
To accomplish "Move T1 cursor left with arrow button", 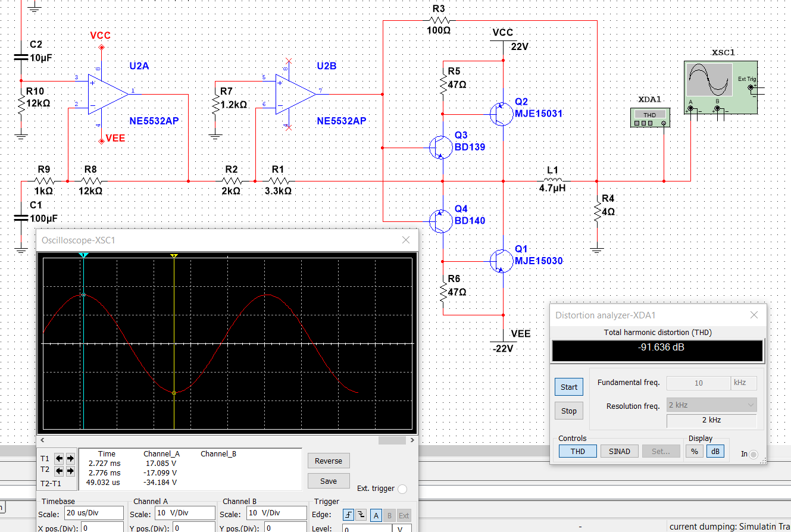I will click(59, 458).
